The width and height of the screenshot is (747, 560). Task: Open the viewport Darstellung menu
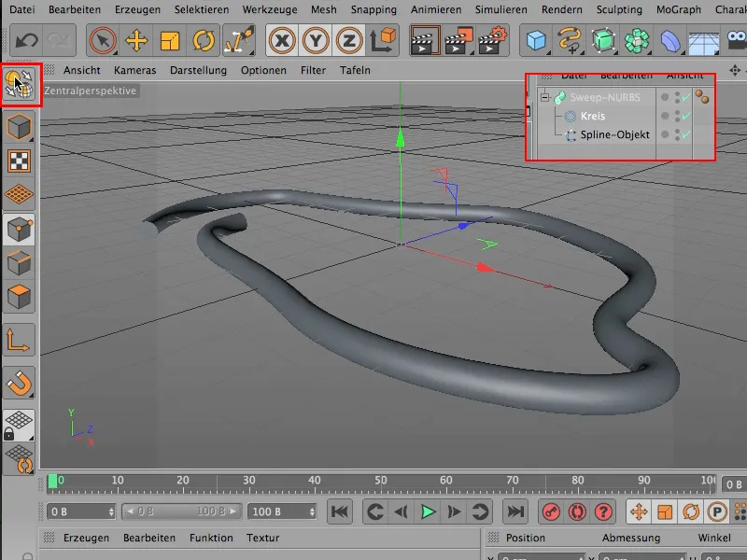[198, 71]
